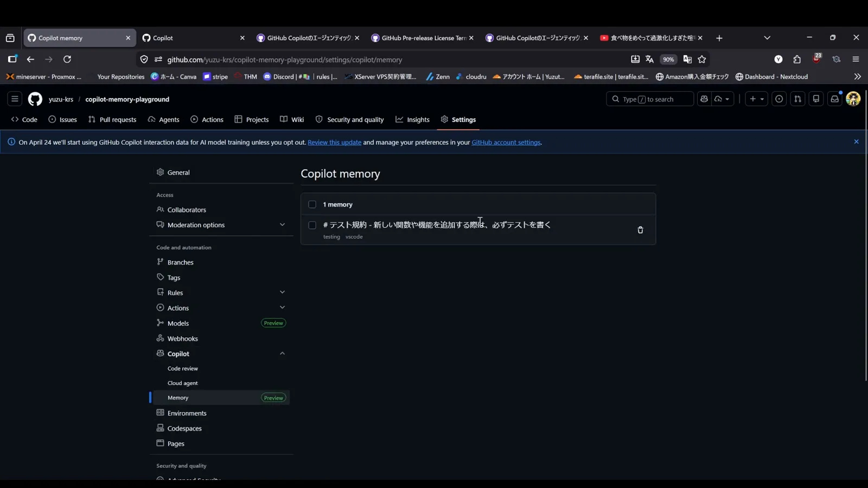This screenshot has width=868, height=488.
Task: Open Webhooks settings in sidebar
Action: pos(221,338)
